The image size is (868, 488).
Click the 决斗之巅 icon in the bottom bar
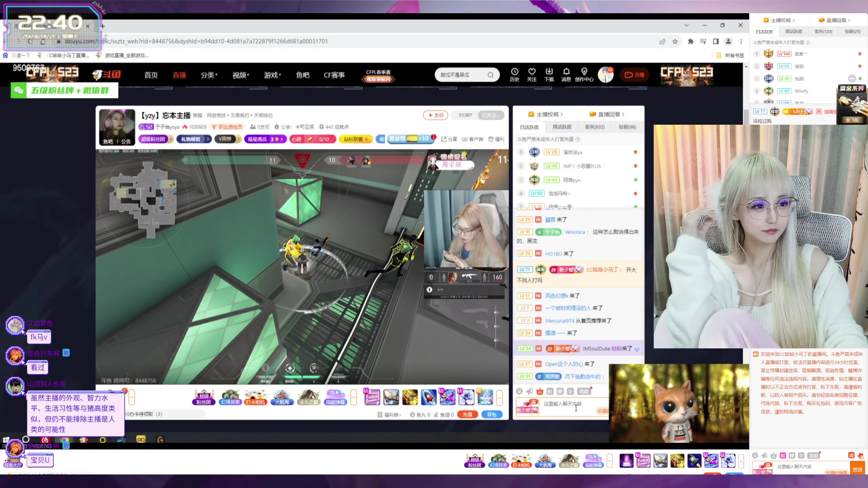[x=569, y=461]
